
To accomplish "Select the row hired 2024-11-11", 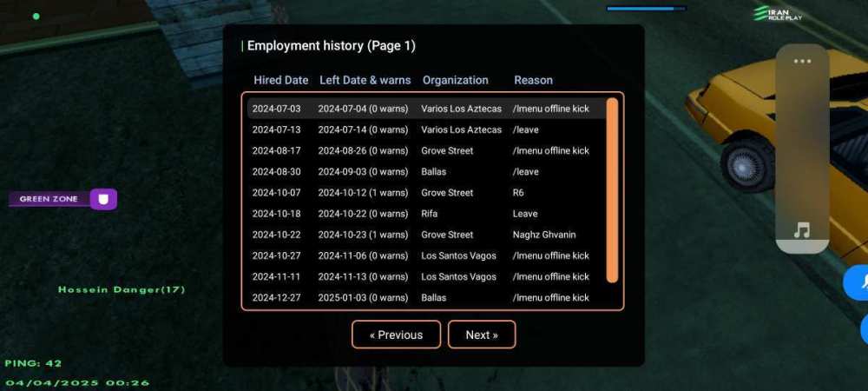I will point(426,277).
